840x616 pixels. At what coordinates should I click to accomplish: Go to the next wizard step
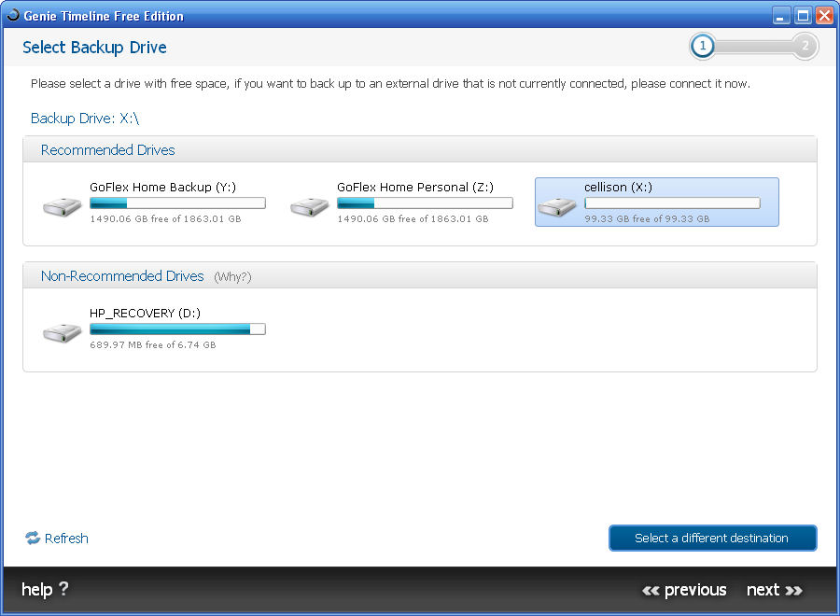point(775,590)
